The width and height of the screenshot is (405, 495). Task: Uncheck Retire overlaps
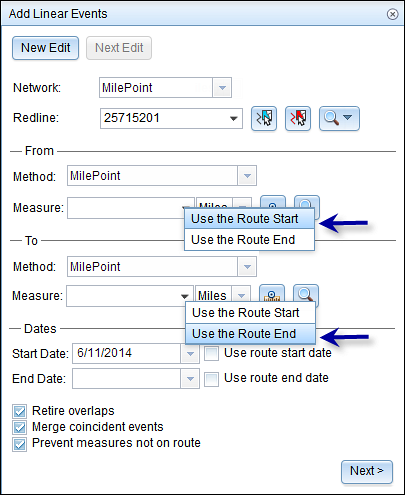coord(19,411)
